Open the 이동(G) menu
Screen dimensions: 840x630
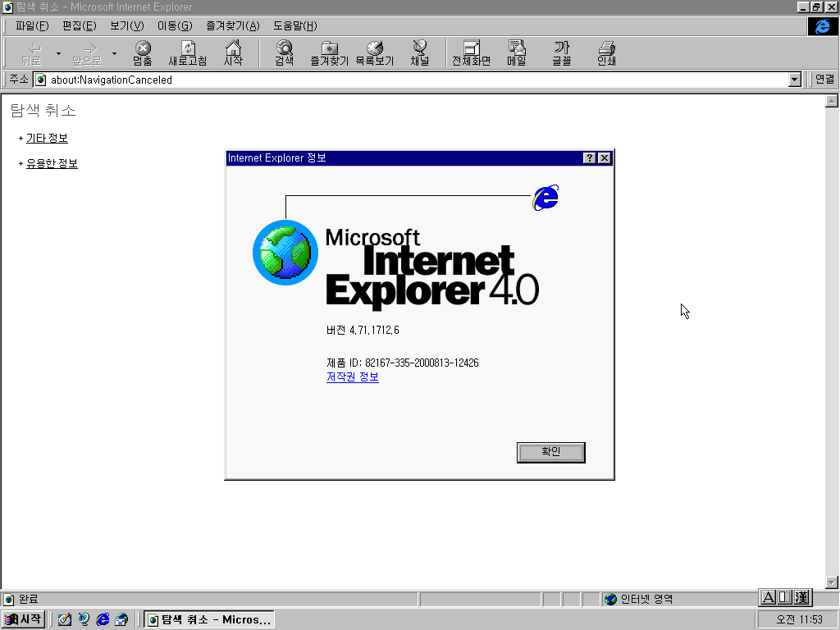[174, 25]
